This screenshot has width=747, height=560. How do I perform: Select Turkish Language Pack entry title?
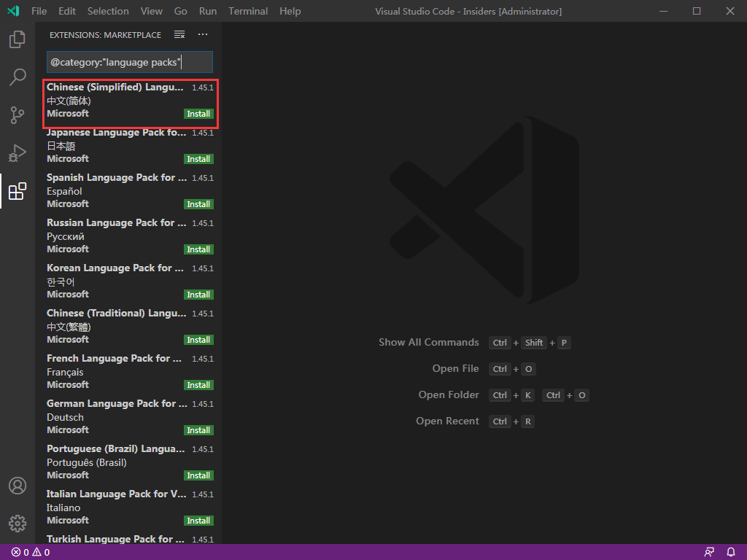coord(115,539)
